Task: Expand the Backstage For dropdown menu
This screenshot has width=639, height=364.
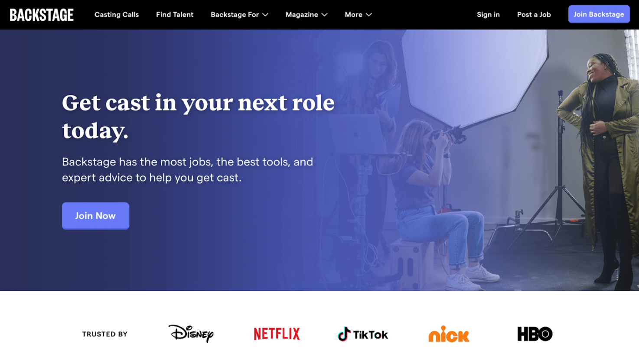Action: 235,15
